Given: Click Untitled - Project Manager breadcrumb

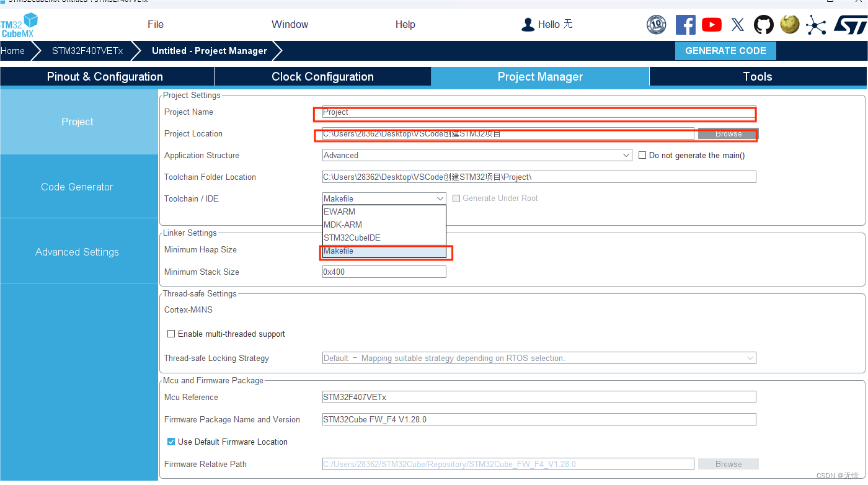Looking at the screenshot, I should (x=210, y=51).
